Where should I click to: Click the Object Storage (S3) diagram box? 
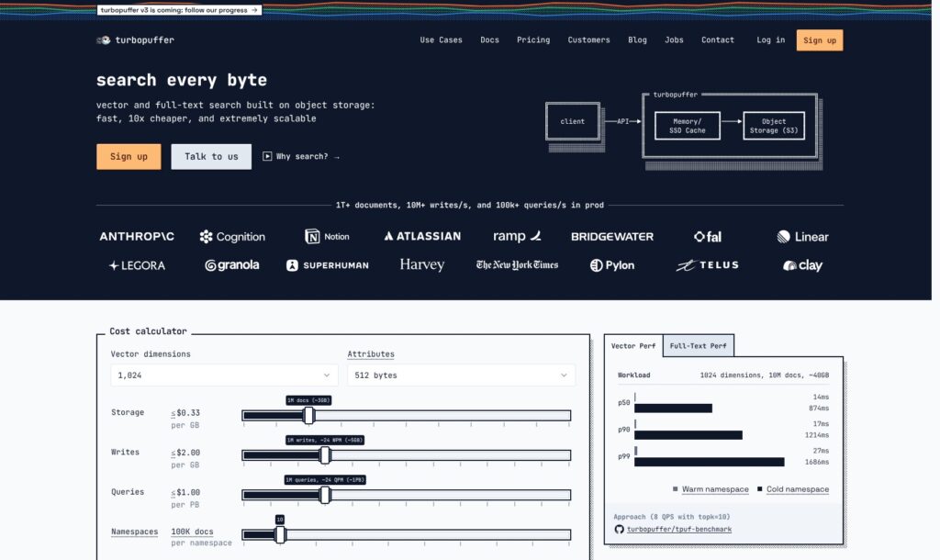click(x=773, y=126)
